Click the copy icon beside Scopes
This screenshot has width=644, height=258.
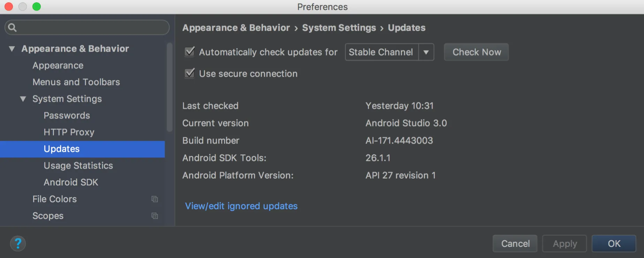point(155,216)
